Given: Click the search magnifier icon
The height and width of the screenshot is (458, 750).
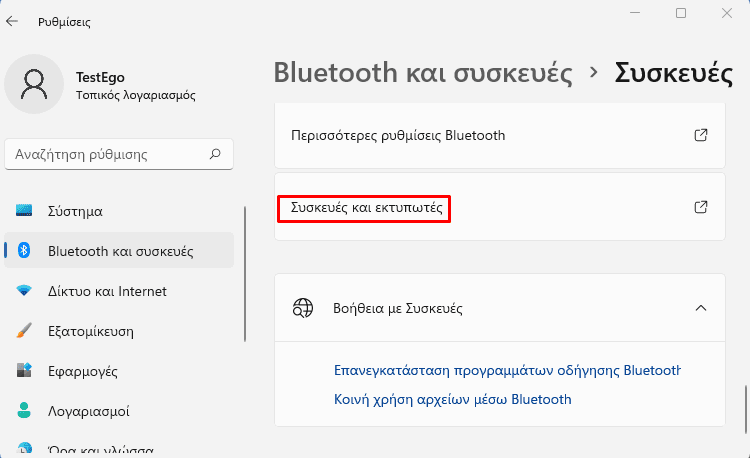Looking at the screenshot, I should click(x=215, y=154).
